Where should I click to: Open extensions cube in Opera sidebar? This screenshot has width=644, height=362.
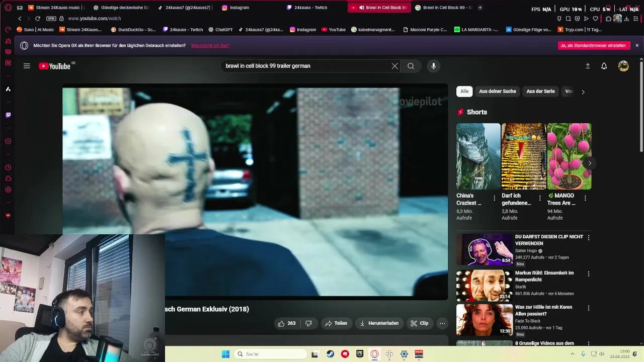[8, 178]
